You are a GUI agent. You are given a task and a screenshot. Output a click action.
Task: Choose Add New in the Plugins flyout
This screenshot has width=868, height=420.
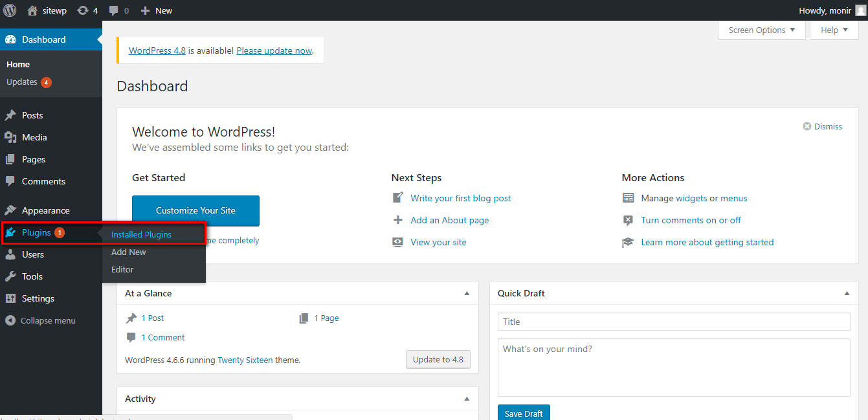[x=129, y=252]
